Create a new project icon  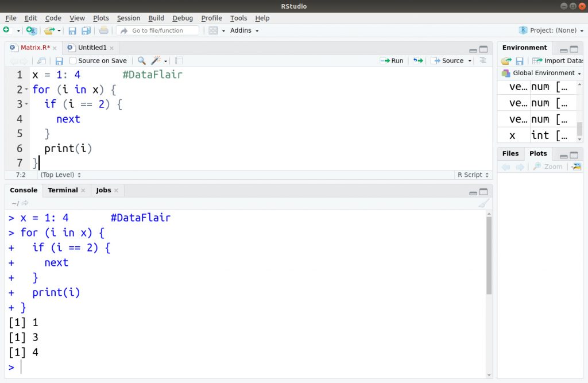(x=32, y=30)
